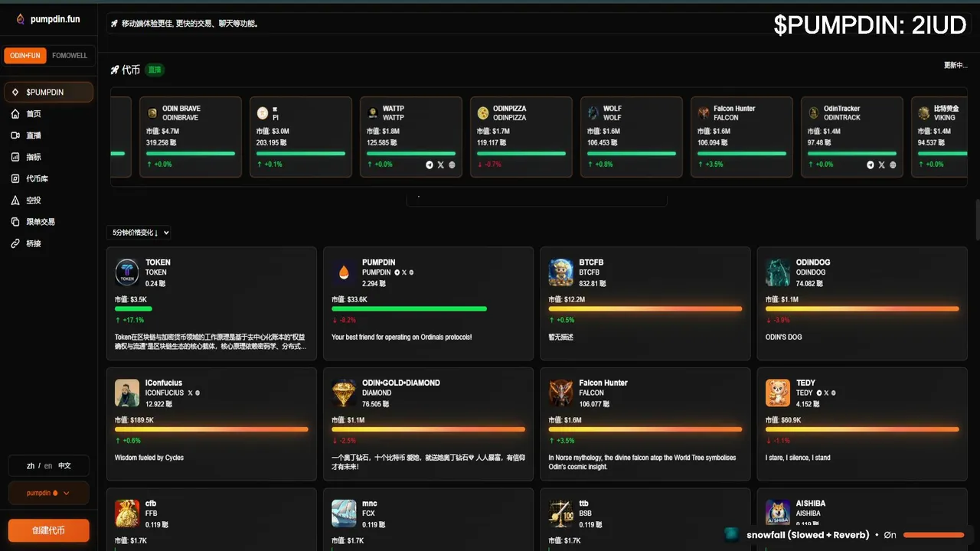Image resolution: width=980 pixels, height=551 pixels.
Task: Open the 指标 chart icon in sidebar
Action: click(x=15, y=157)
